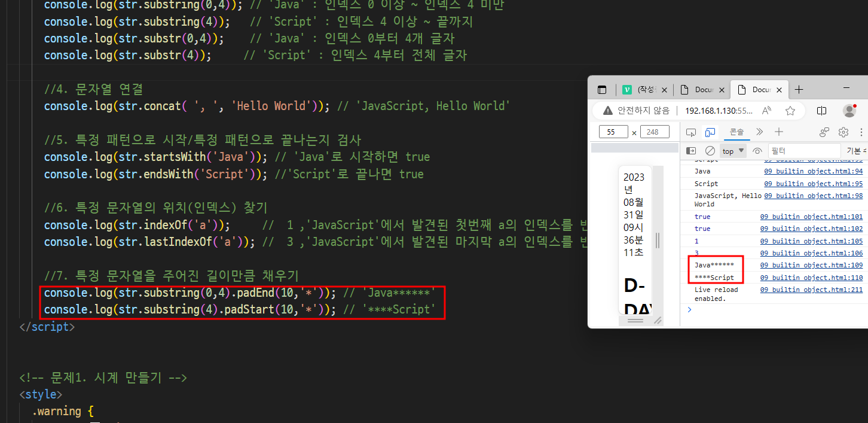
Task: Open a new browser tab with the plus button
Action: 799,90
